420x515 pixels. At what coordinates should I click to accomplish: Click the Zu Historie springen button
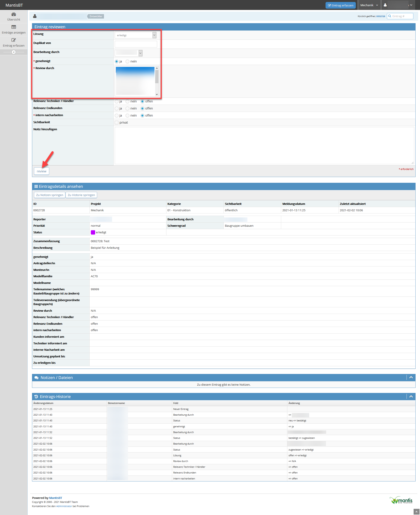pyautogui.click(x=81, y=195)
